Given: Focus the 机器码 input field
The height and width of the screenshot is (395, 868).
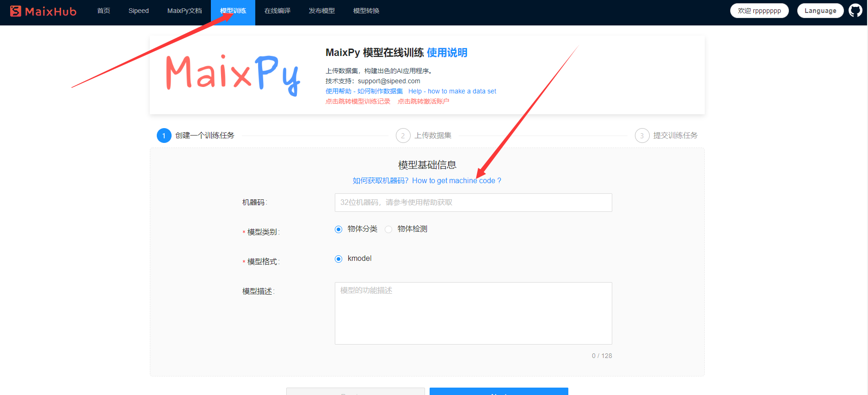Looking at the screenshot, I should [x=473, y=203].
